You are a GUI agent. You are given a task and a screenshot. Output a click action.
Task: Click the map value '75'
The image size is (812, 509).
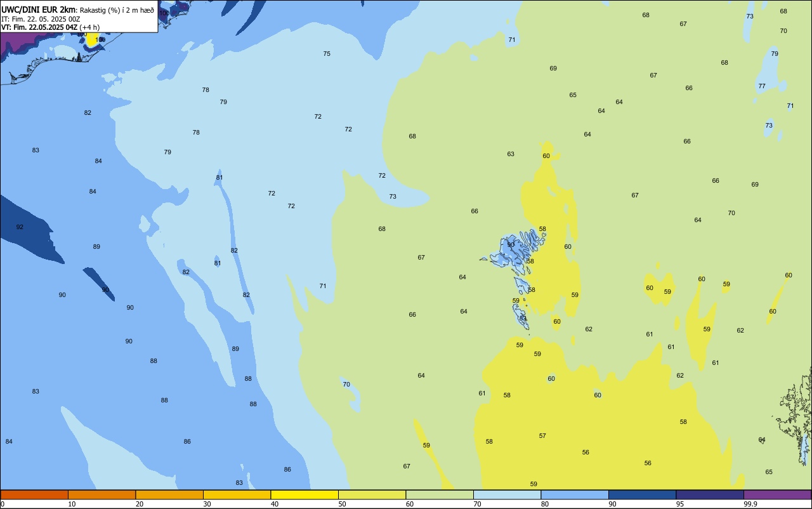[x=327, y=54]
